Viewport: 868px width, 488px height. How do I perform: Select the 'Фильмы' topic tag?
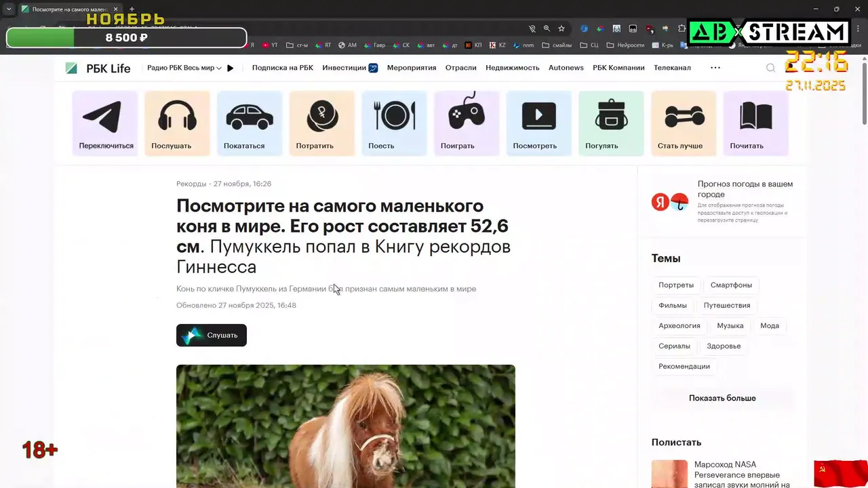coord(673,305)
